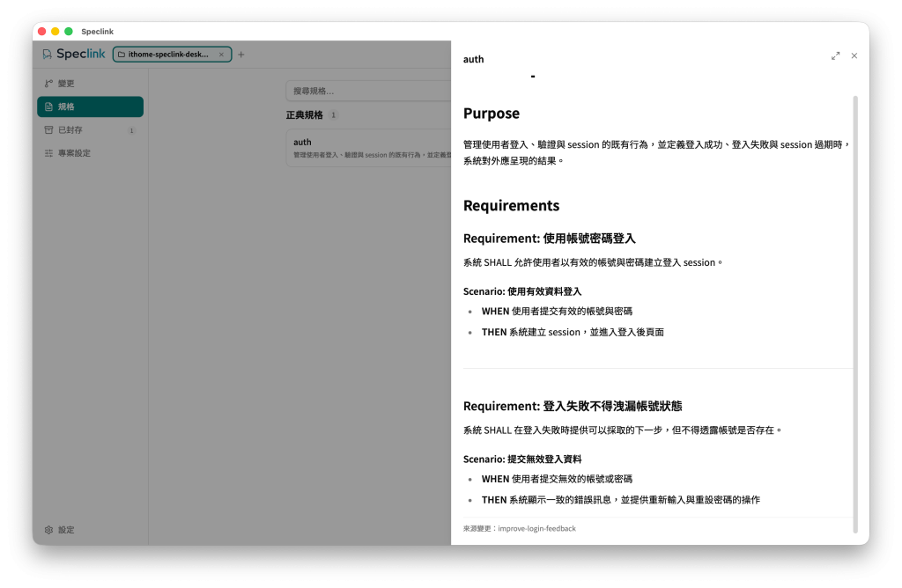
Task: Click the archive box icon beside 已封存
Action: tap(49, 130)
